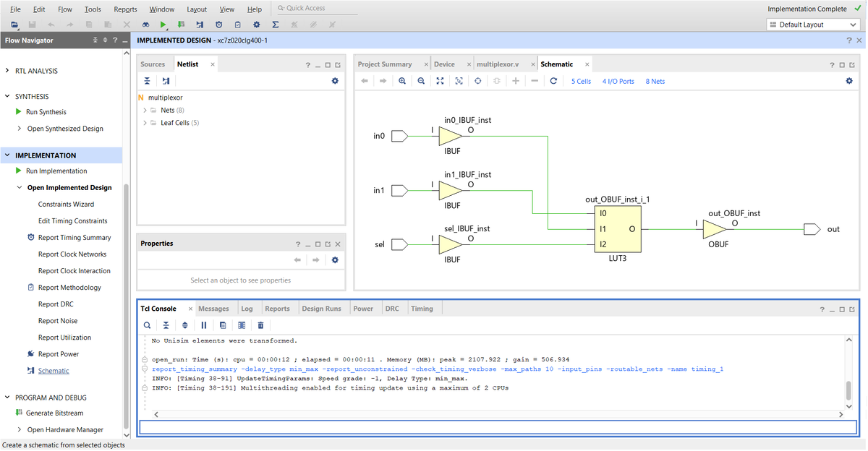The height and width of the screenshot is (451, 868).
Task: Clear the Tcl Console with trash icon
Action: point(260,325)
